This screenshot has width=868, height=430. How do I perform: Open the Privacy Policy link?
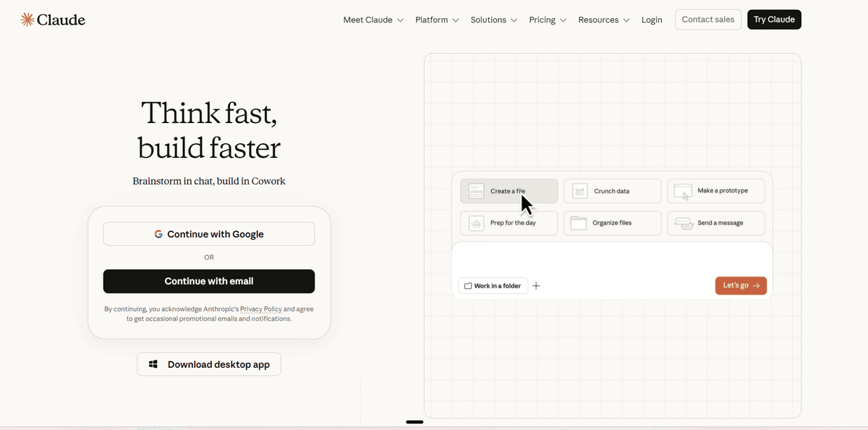[260, 309]
